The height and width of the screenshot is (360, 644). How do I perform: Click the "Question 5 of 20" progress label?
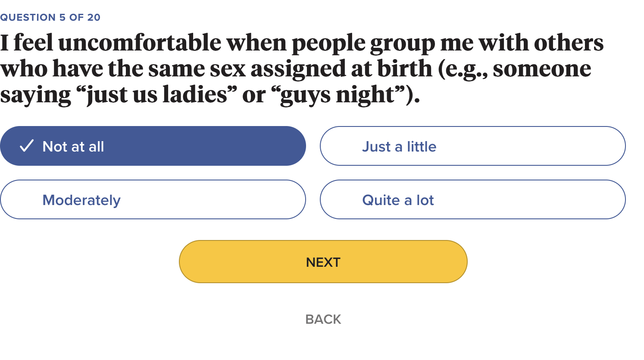tap(50, 17)
